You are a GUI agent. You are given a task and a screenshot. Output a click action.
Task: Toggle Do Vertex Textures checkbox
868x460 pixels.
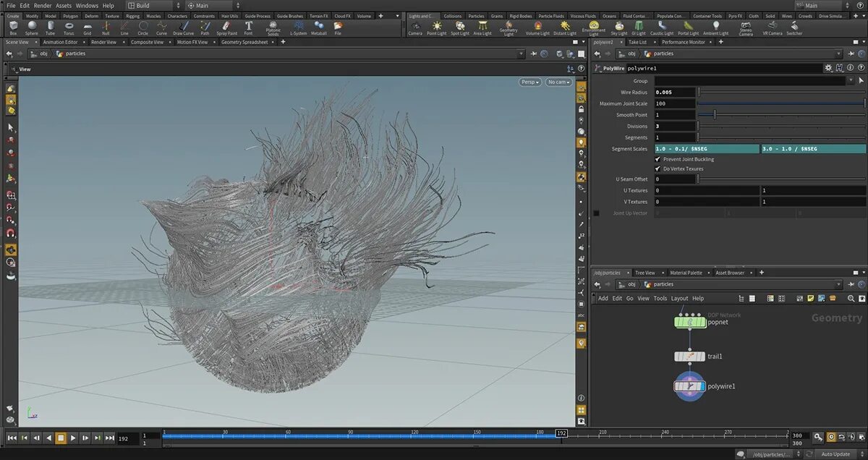(x=658, y=169)
